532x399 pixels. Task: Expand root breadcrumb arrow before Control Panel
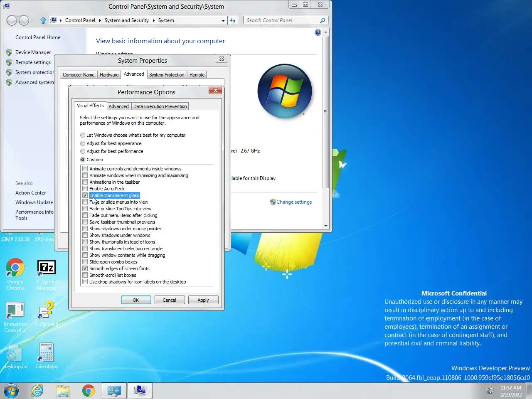[x=60, y=20]
